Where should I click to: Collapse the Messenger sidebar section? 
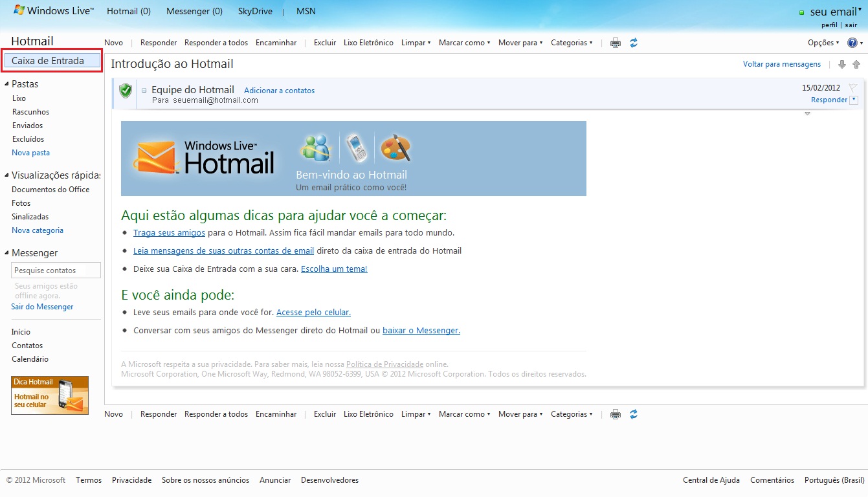click(6, 253)
